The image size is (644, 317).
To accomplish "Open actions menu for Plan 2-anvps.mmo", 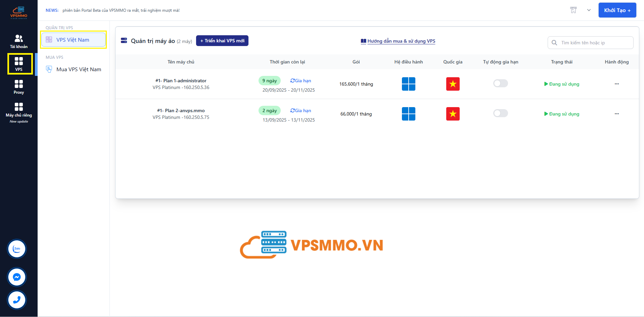I will tap(616, 114).
